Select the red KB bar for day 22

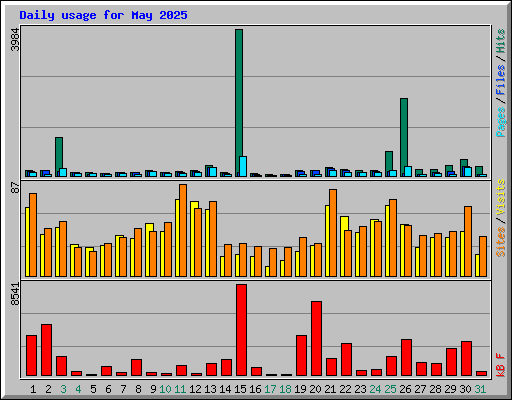pyautogui.click(x=346, y=359)
